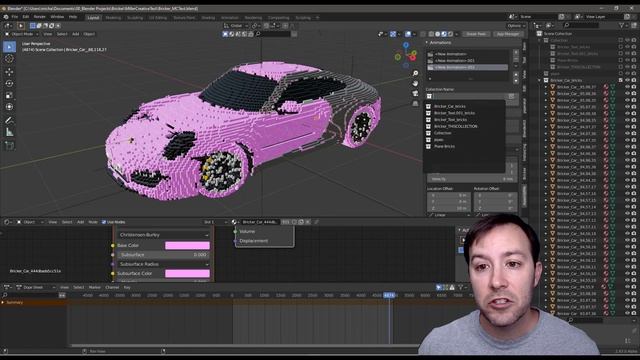The height and width of the screenshot is (360, 640).
Task: Switch viewport shading to Solid mode
Action: click(438, 34)
